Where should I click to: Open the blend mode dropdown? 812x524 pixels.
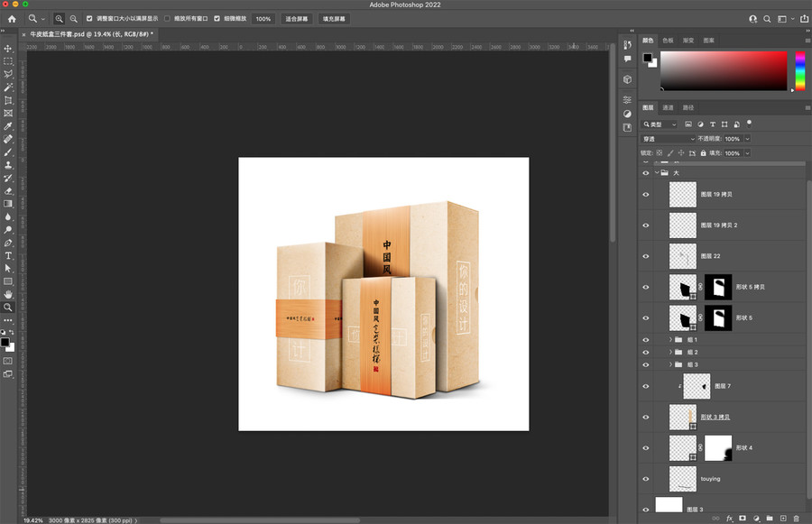pyautogui.click(x=669, y=139)
